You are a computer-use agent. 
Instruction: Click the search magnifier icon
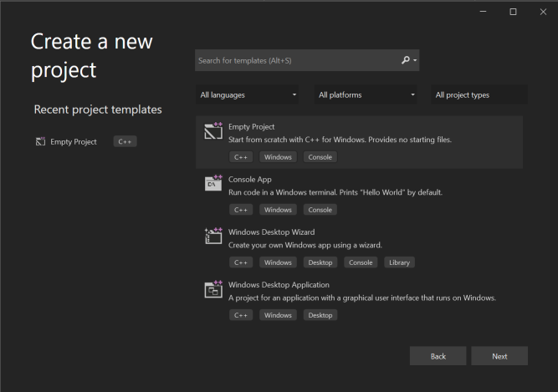[x=406, y=60]
